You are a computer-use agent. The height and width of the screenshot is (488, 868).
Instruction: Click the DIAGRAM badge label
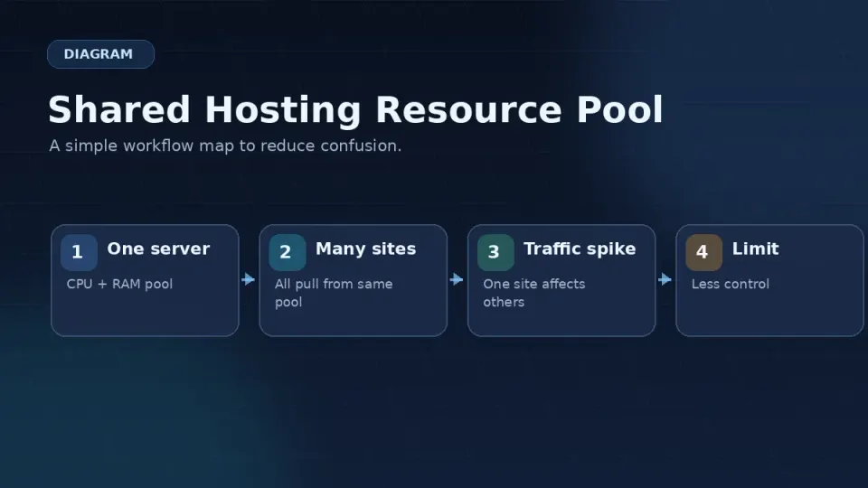coord(100,54)
